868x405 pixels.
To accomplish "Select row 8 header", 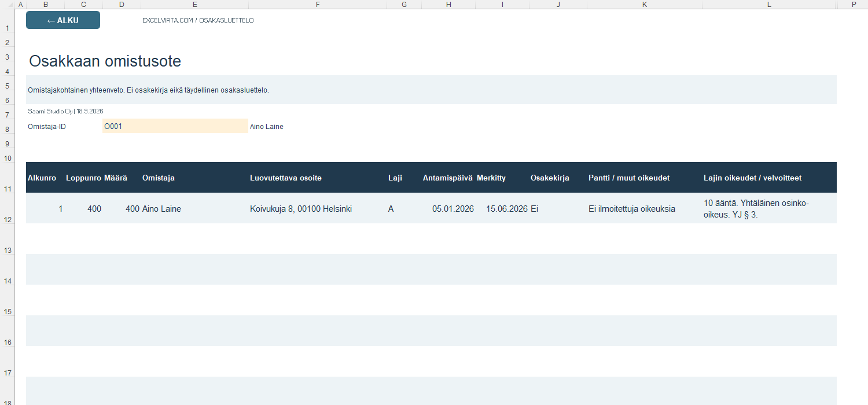I will click(7, 126).
